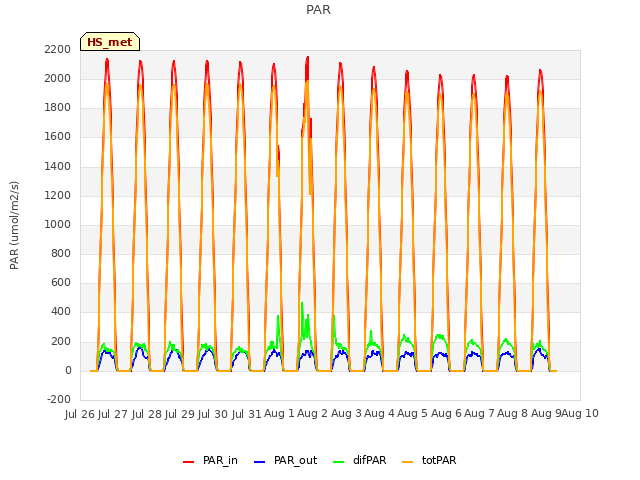Click the 0 y-axis tick label

68,370
